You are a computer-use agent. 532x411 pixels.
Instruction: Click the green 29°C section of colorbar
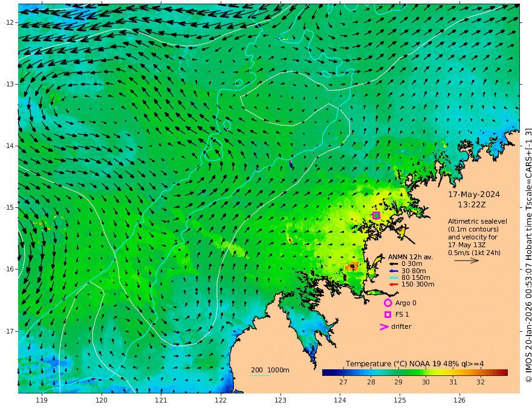[398, 373]
